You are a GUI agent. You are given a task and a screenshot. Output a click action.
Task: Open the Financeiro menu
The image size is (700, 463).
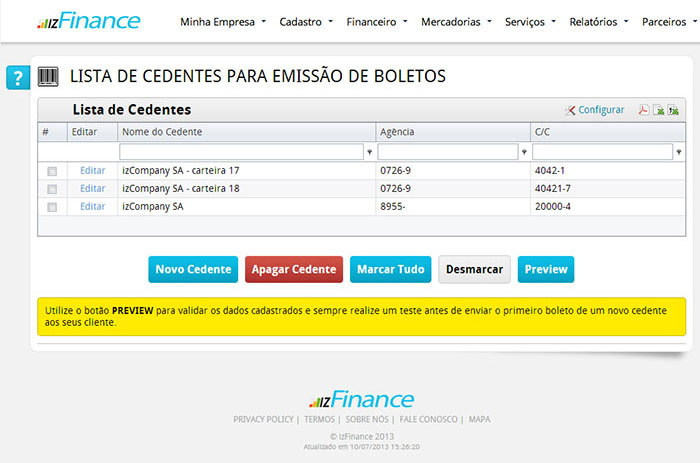click(x=377, y=22)
